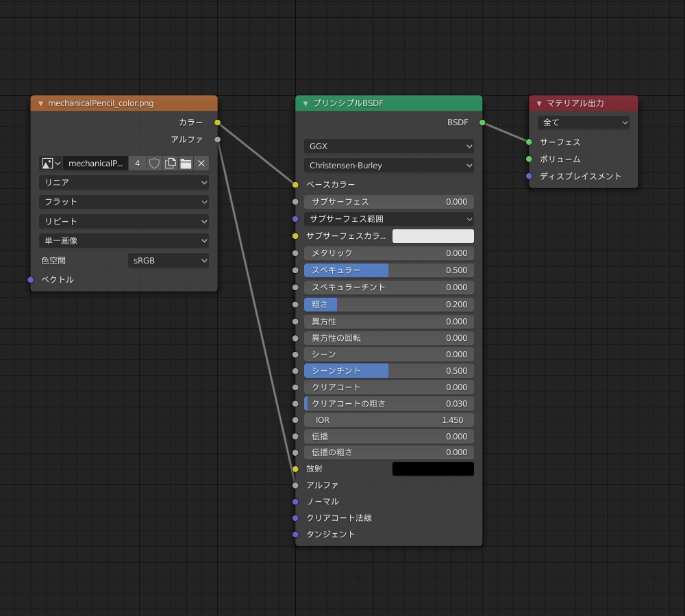Open the sRGB color space dropdown
685x616 pixels.
point(169,261)
